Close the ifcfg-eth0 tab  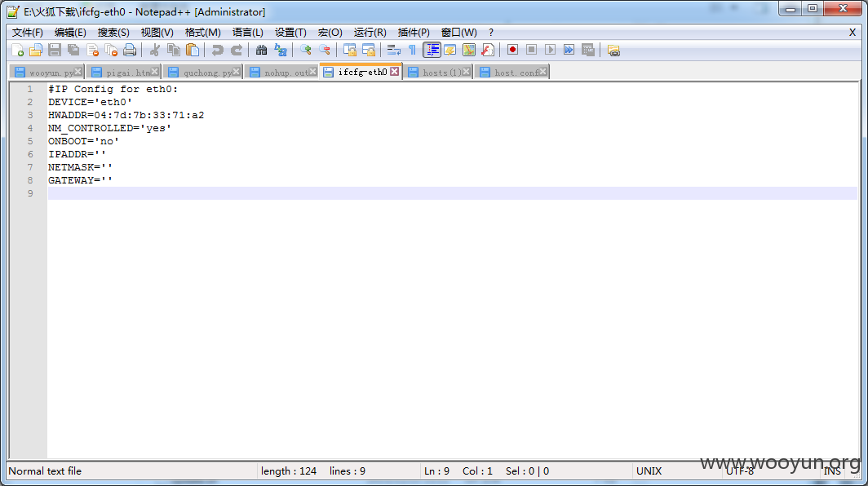click(394, 72)
